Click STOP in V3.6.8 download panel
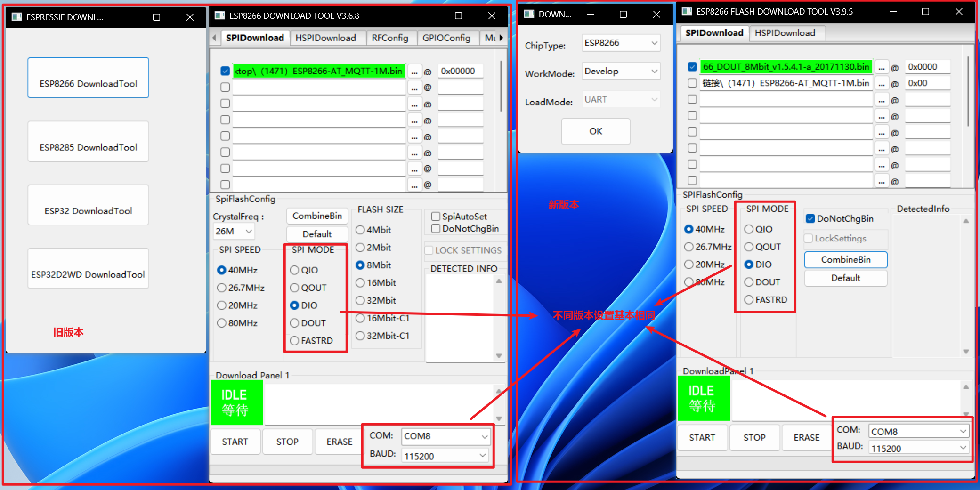 click(x=287, y=442)
